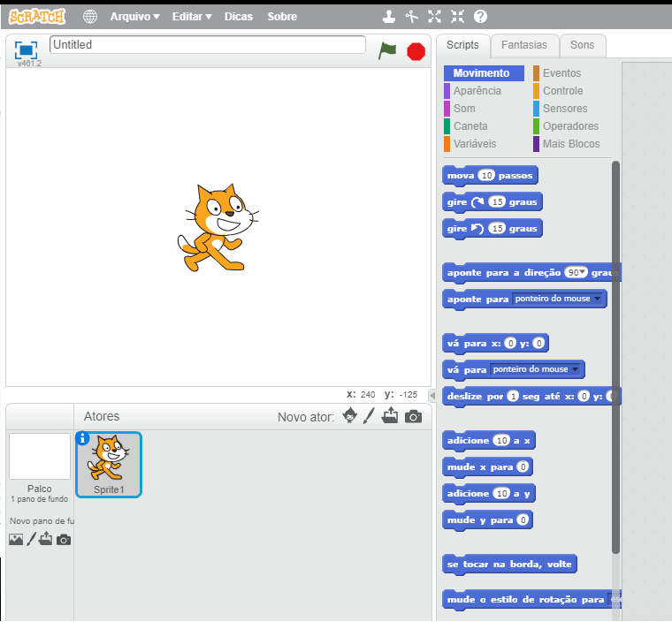Toggle full-screen presentation mode
672x622 pixels.
coord(26,50)
